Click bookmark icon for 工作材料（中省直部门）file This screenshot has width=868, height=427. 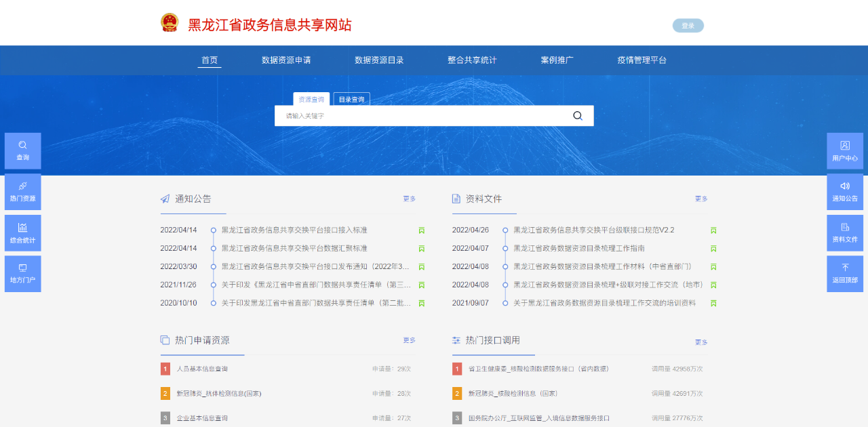click(713, 267)
